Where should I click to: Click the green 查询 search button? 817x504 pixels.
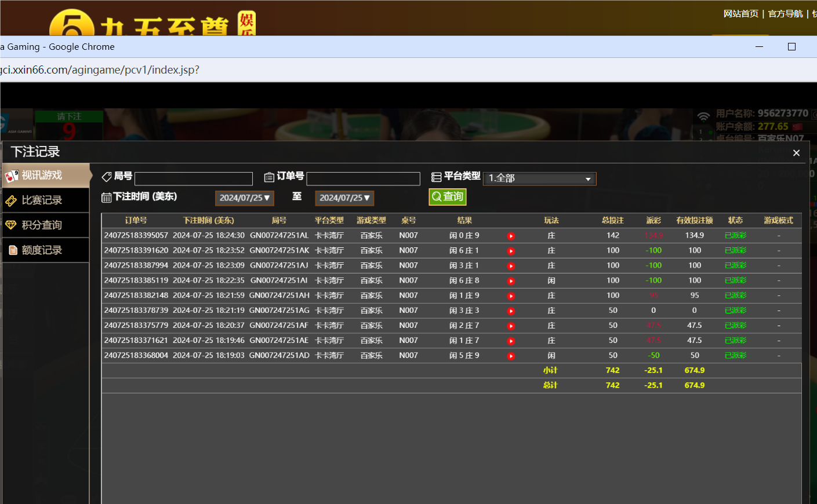447,197
